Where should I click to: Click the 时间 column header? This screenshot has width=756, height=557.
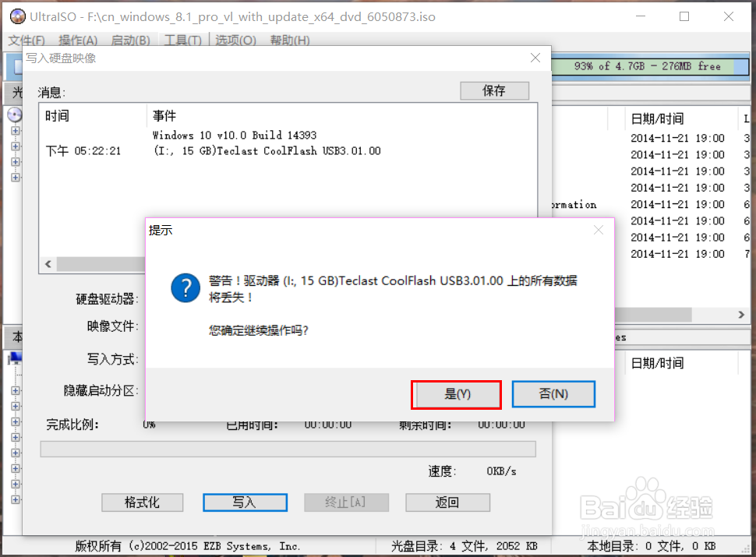click(x=93, y=115)
